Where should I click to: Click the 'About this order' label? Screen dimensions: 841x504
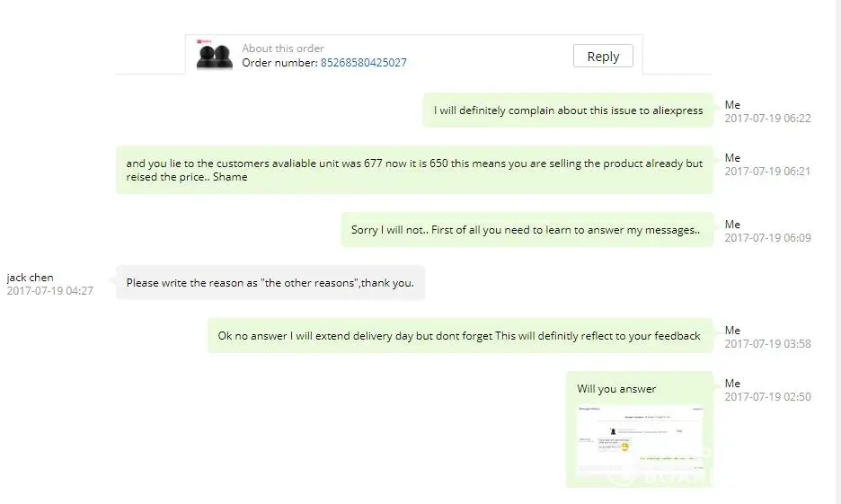click(283, 49)
